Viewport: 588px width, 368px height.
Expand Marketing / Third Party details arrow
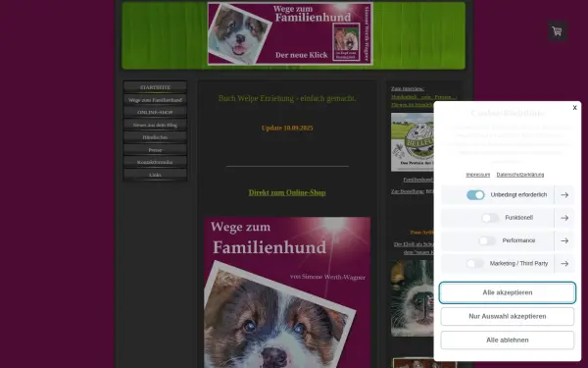point(564,264)
